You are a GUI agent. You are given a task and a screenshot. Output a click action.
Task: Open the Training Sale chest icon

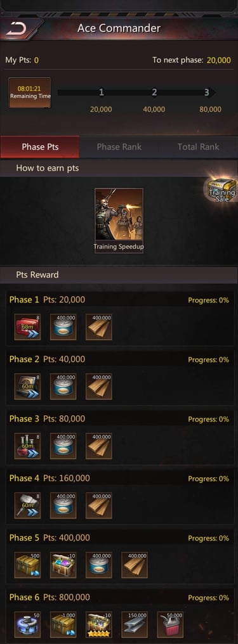click(x=222, y=190)
